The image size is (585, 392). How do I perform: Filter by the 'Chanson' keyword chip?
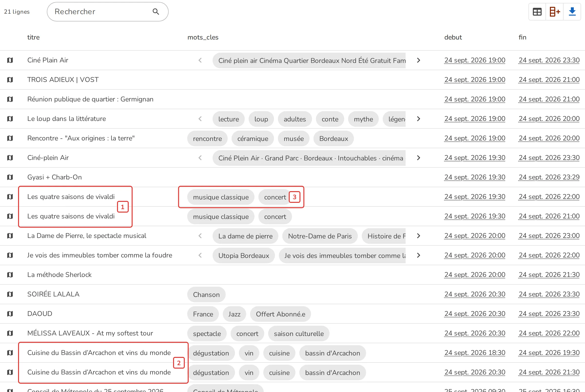tap(206, 294)
